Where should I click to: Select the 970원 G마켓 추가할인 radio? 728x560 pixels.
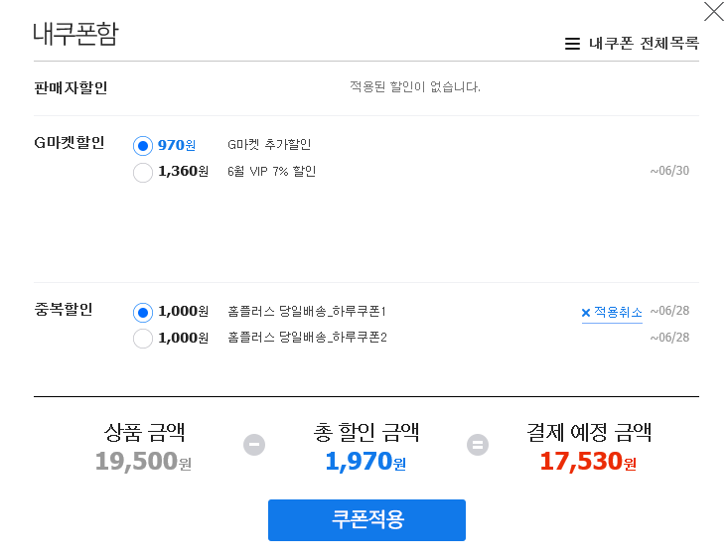pos(143,146)
